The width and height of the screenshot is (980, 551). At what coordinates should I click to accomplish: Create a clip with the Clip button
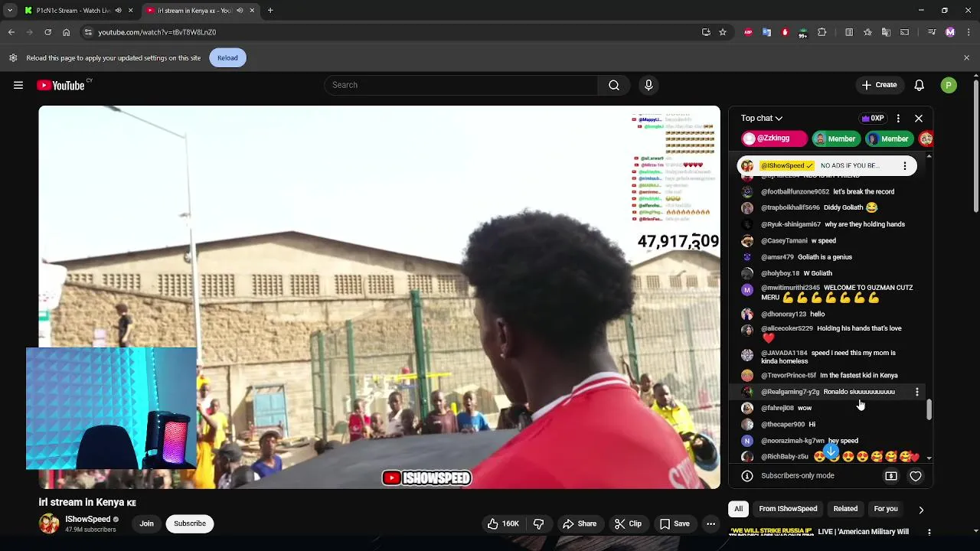point(628,523)
